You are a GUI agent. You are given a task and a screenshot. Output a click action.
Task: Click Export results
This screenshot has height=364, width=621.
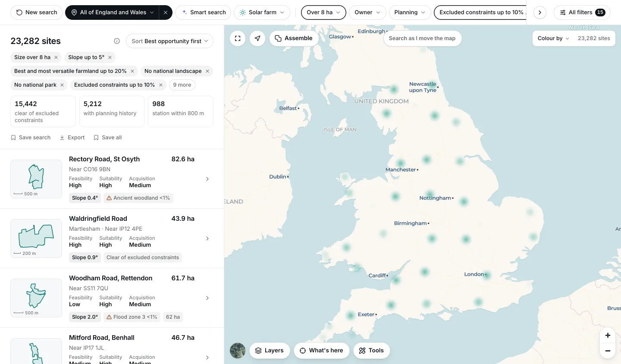coord(72,138)
